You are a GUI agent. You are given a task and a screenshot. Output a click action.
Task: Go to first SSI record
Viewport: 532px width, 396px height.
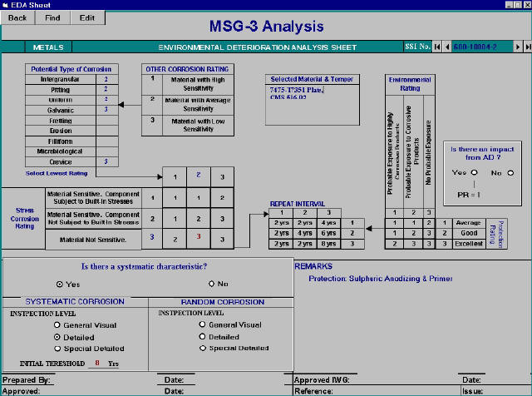click(x=436, y=47)
